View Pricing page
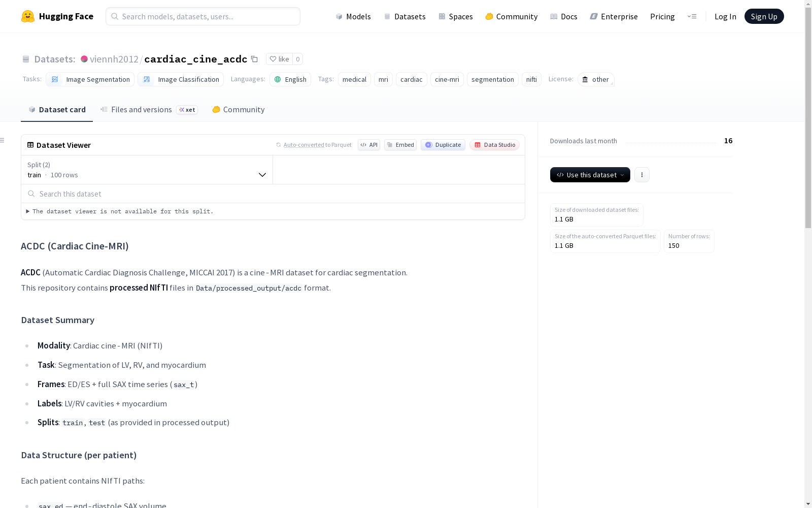This screenshot has height=508, width=812. click(x=662, y=16)
